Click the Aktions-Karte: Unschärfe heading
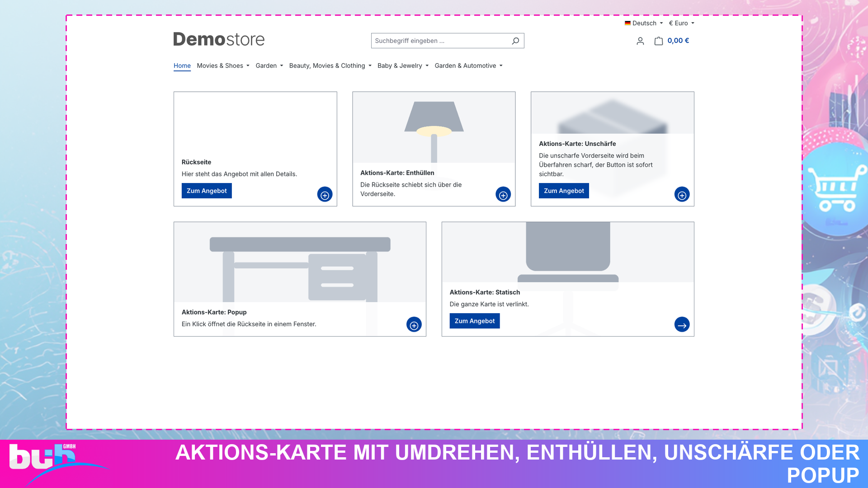 (x=577, y=144)
